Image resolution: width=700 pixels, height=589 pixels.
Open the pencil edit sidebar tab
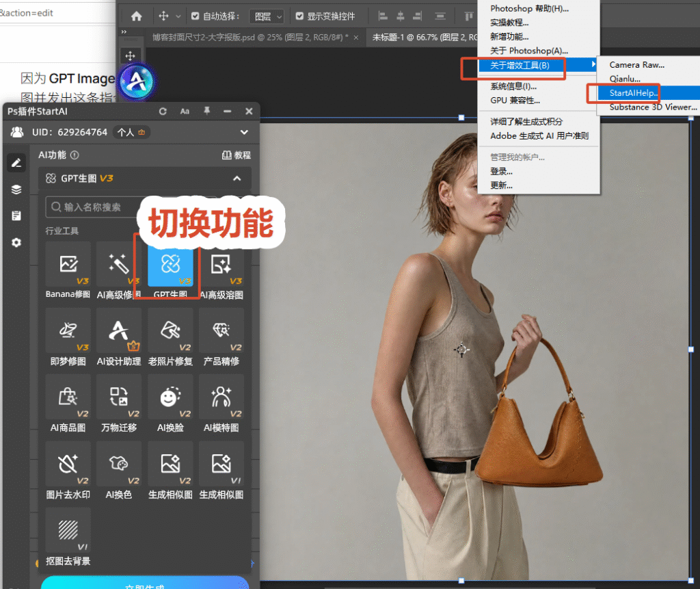point(16,163)
